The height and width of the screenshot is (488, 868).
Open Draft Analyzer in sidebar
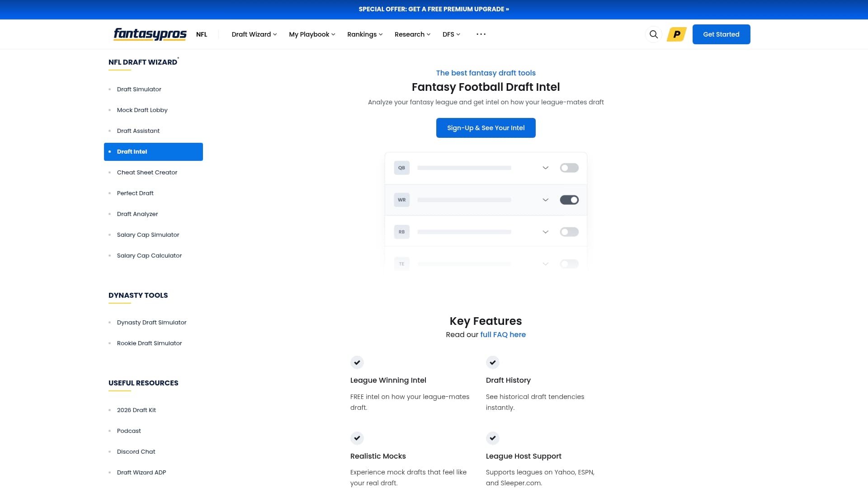click(x=137, y=214)
